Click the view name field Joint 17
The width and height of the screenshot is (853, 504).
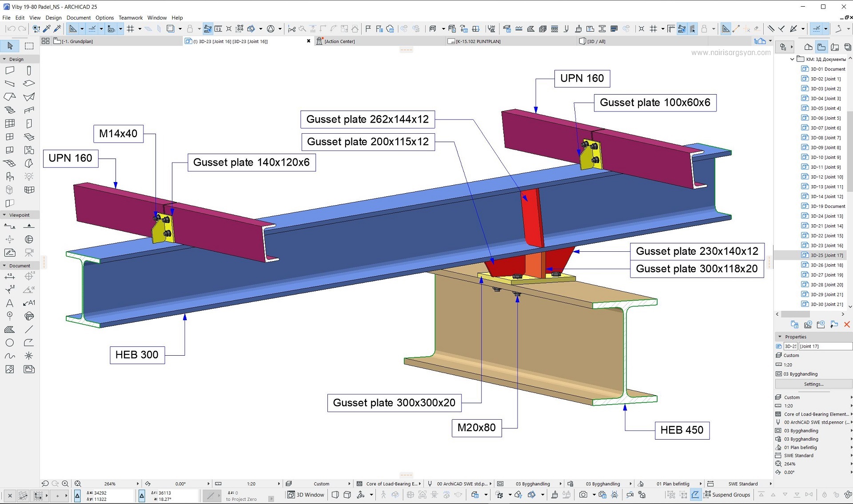[x=825, y=346]
